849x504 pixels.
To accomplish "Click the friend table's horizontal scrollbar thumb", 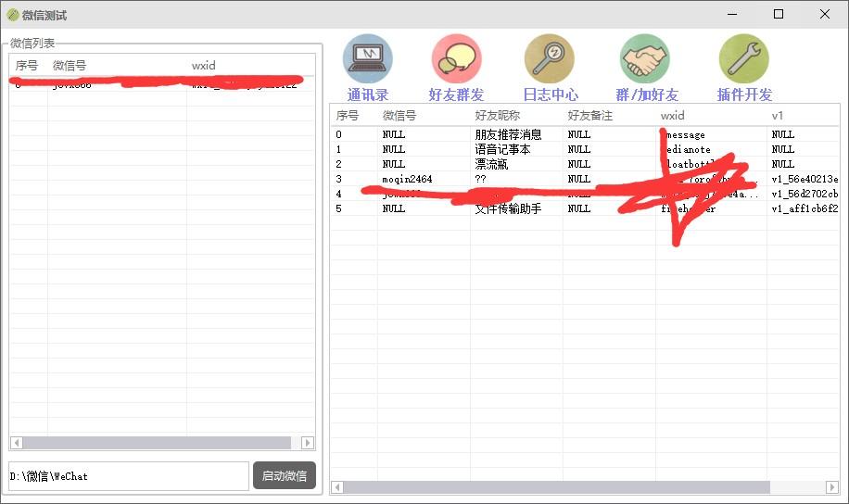I will [x=557, y=487].
